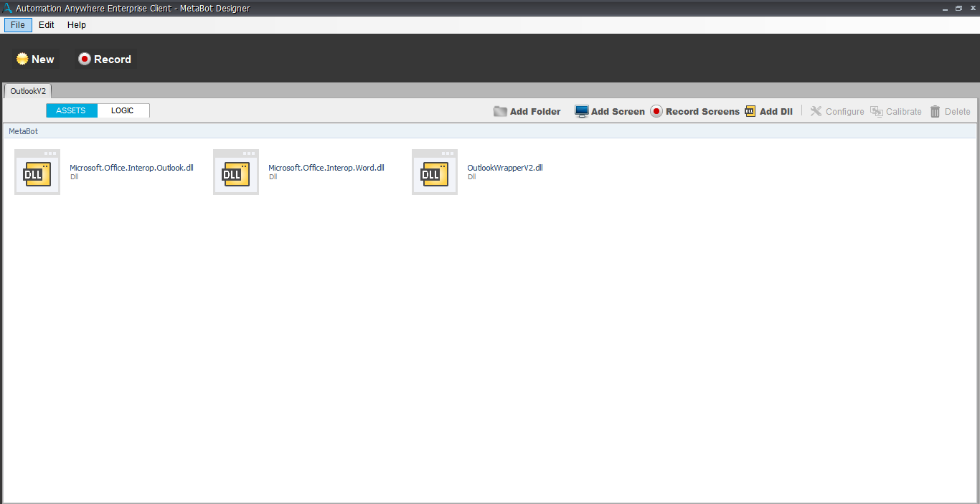This screenshot has width=980, height=504.
Task: Select the Microsoft.Office.Interop.Outlook.dll DLL thumbnail
Action: point(37,172)
